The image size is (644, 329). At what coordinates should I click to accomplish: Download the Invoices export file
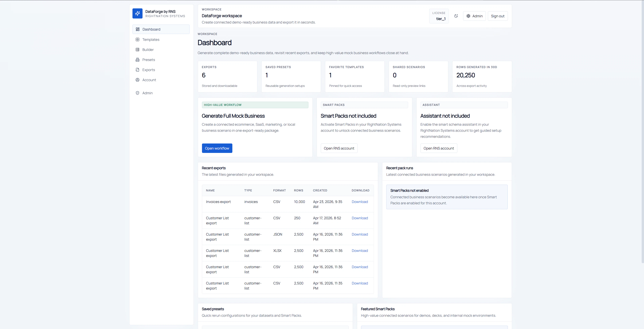click(359, 202)
